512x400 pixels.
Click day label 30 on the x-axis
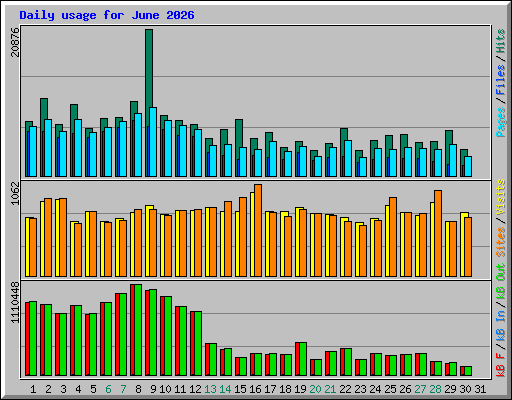(x=465, y=389)
